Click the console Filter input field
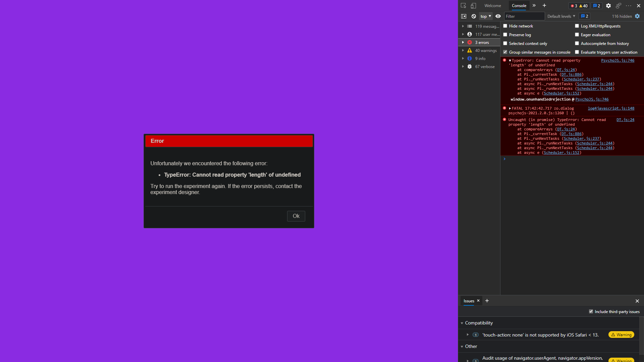The image size is (644, 362). point(524,16)
